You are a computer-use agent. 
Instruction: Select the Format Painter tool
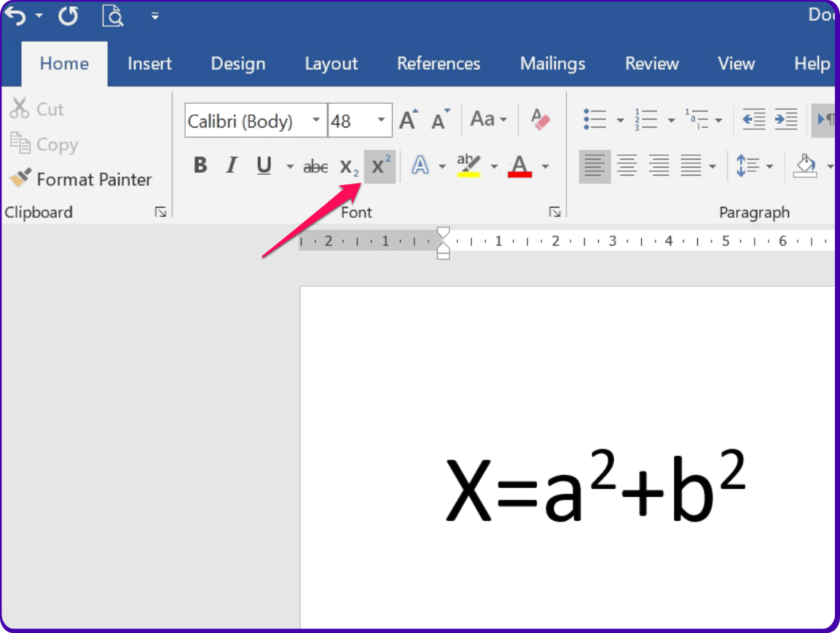(82, 179)
